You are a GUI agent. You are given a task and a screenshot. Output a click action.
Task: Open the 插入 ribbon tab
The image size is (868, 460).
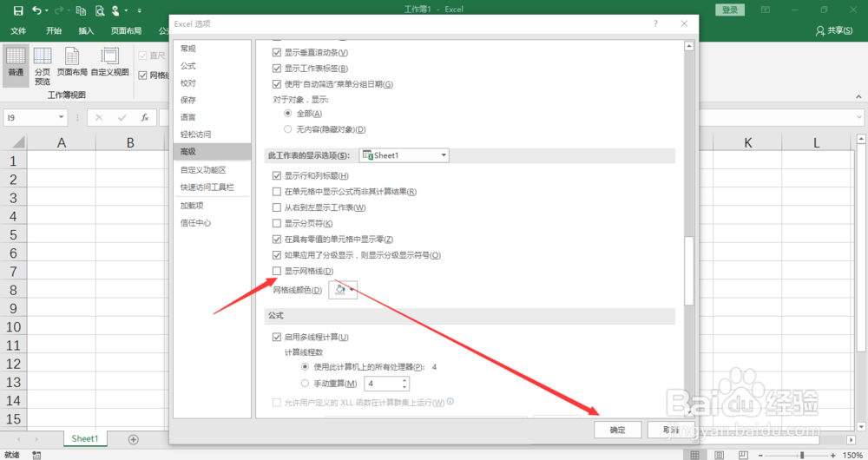coord(86,30)
